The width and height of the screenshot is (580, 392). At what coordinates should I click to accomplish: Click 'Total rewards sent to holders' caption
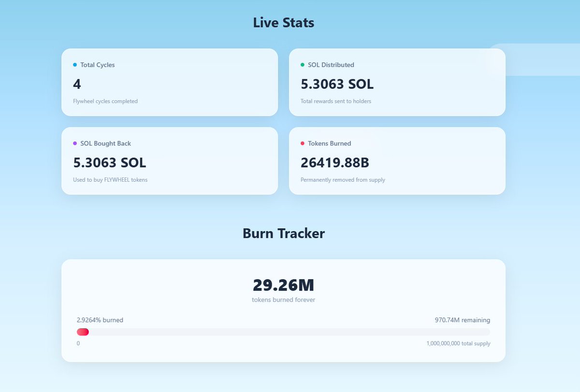(x=336, y=102)
